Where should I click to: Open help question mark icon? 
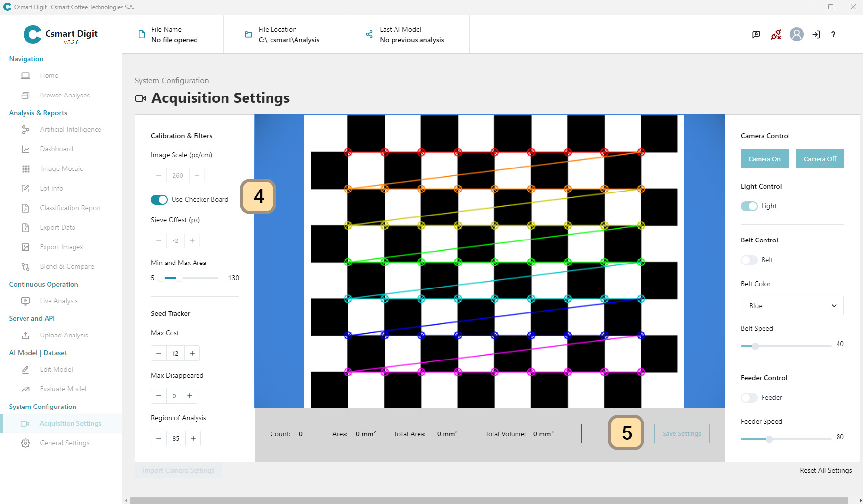(x=833, y=34)
